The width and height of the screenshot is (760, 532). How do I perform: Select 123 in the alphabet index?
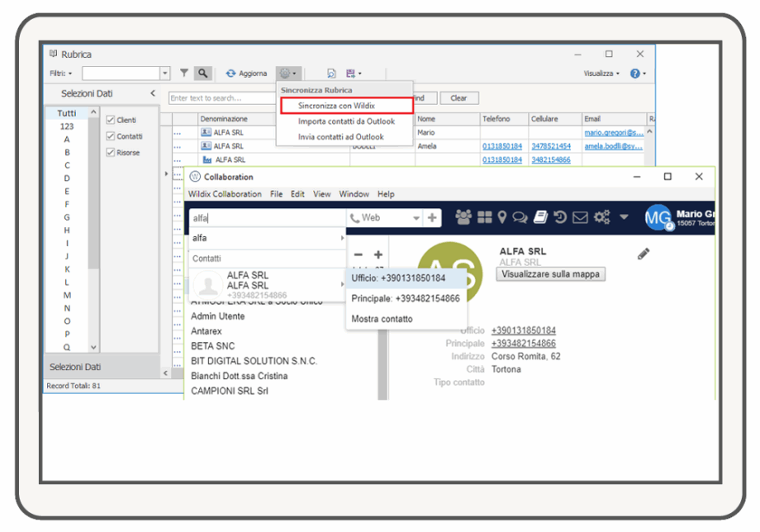66,126
